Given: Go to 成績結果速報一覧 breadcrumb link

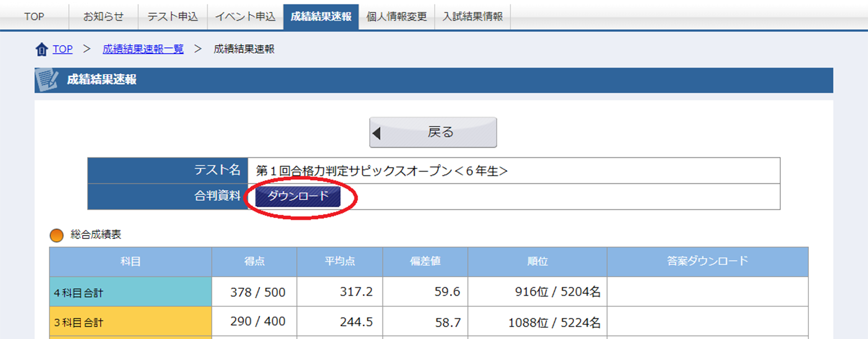Looking at the screenshot, I should click(143, 49).
